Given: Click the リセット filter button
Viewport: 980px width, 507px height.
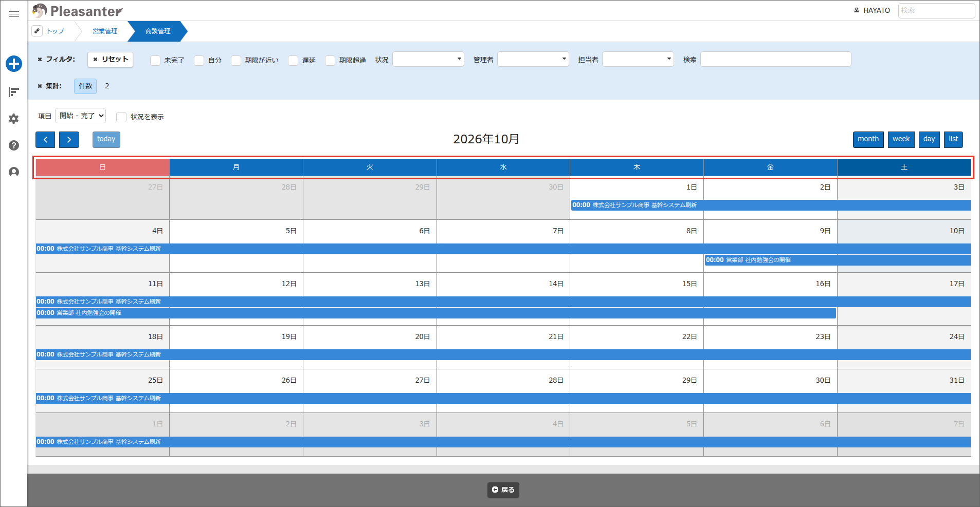Looking at the screenshot, I should [111, 60].
